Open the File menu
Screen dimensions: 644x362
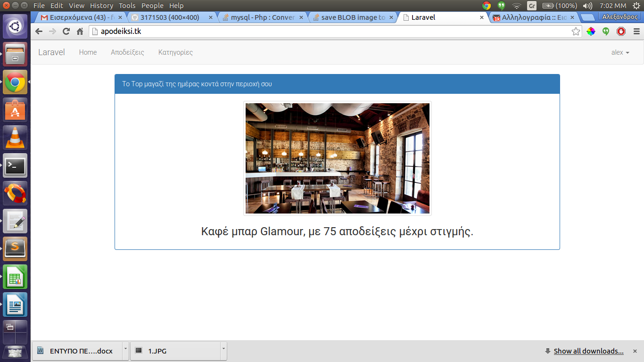(x=39, y=6)
